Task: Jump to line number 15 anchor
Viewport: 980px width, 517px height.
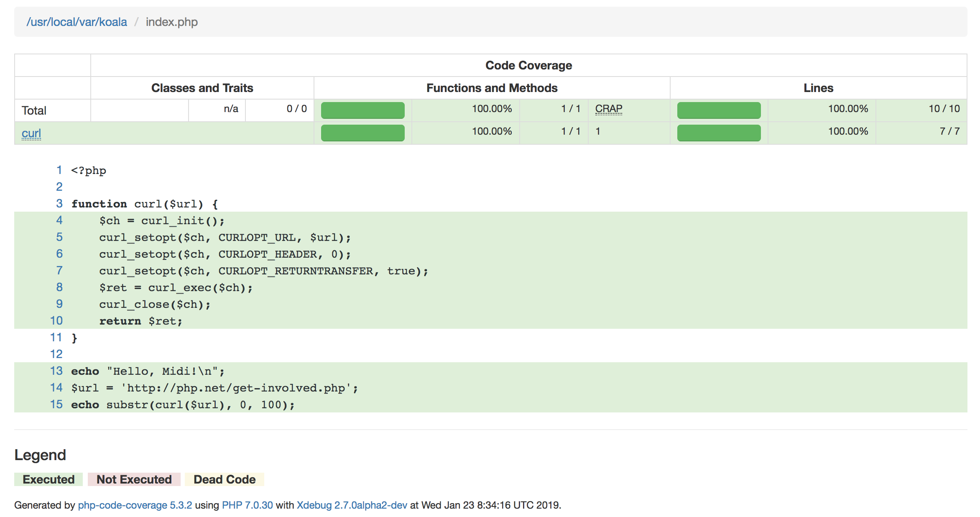Action: click(x=56, y=404)
